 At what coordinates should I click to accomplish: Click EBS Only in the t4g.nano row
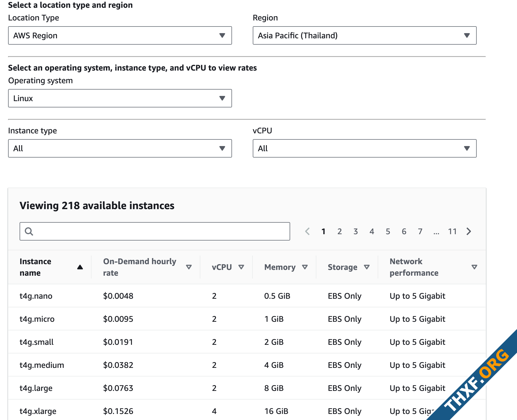pos(345,296)
